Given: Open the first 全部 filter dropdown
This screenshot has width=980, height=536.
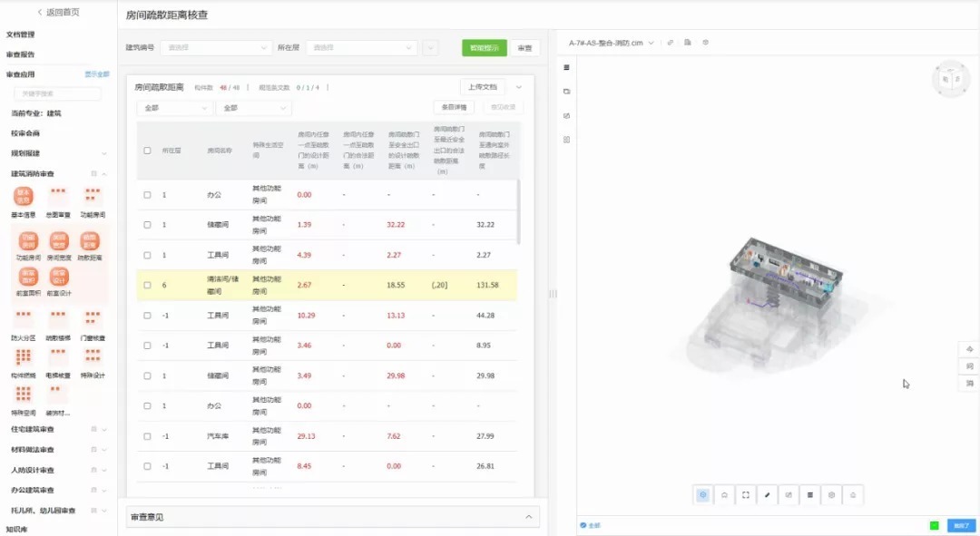Looking at the screenshot, I should (x=174, y=108).
